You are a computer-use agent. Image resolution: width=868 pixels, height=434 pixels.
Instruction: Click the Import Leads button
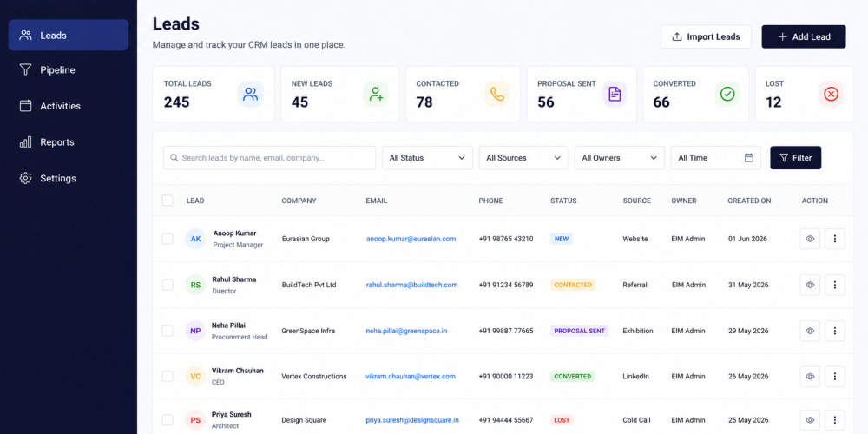click(x=706, y=36)
